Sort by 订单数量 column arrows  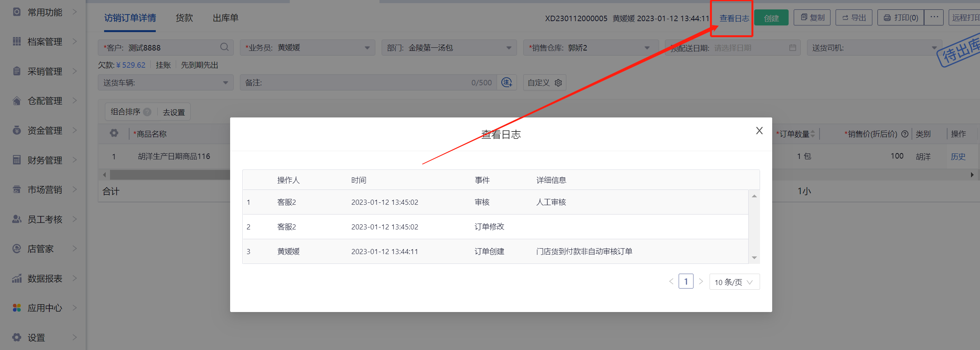coord(813,134)
